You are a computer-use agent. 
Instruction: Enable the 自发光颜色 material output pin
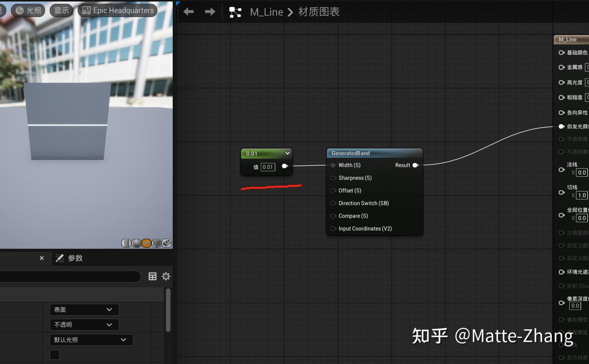tap(561, 126)
